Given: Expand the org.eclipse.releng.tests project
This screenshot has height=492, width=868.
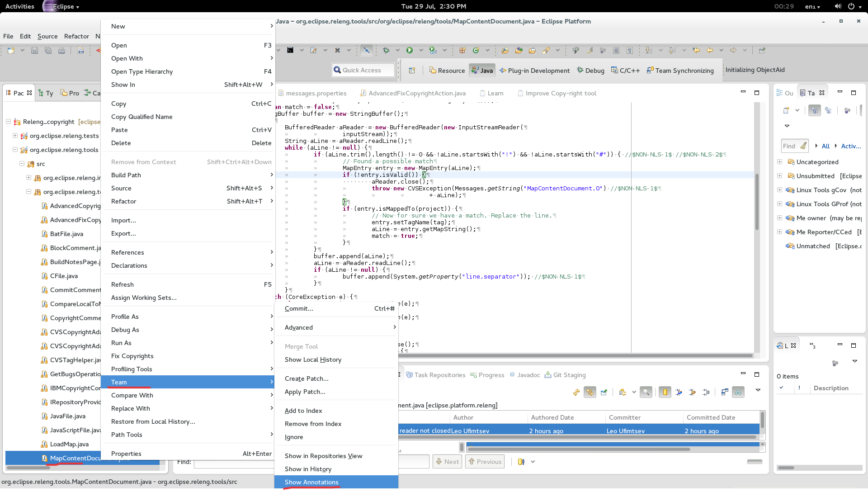Looking at the screenshot, I should (15, 136).
